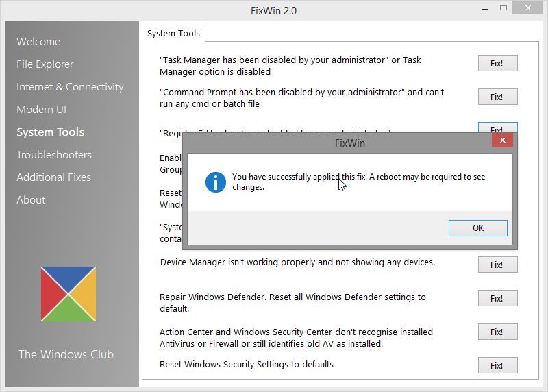The width and height of the screenshot is (548, 392).
Task: Open the File Explorer section
Action: 45,64
